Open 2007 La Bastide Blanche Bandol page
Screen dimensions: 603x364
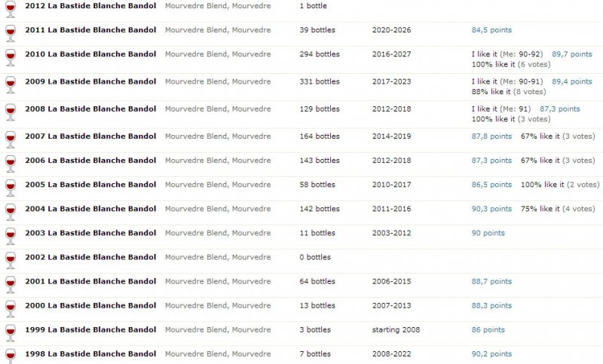pyautogui.click(x=90, y=136)
